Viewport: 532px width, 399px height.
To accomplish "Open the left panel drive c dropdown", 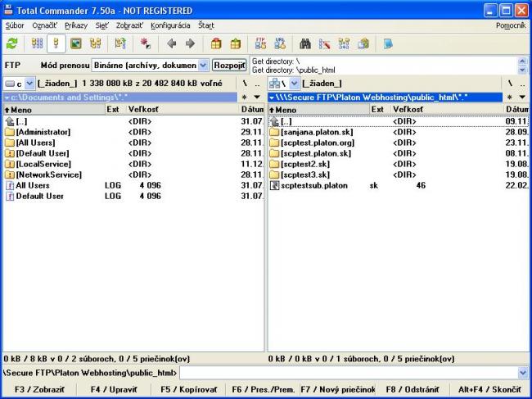I will pos(29,84).
